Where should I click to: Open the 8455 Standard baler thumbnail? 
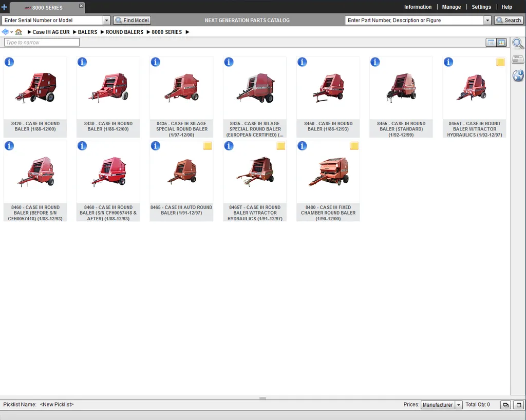click(x=401, y=88)
